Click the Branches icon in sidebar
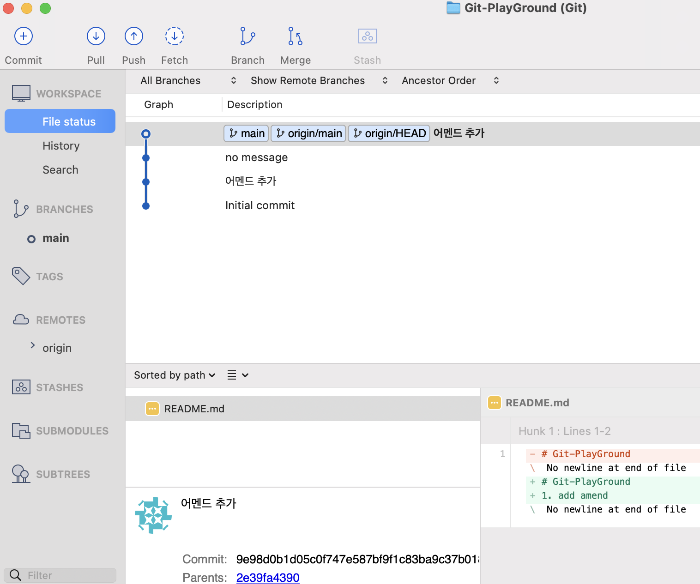Image resolution: width=700 pixels, height=584 pixels. (21, 209)
